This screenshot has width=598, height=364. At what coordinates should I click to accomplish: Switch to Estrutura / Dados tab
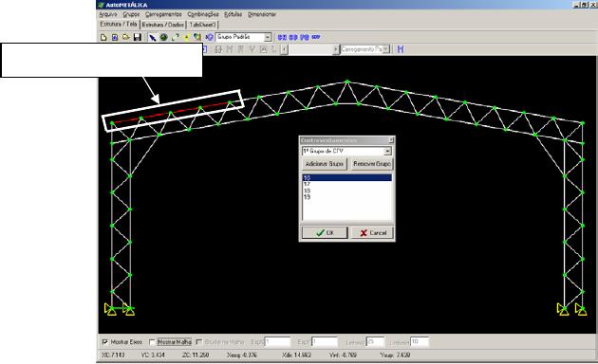[163, 25]
